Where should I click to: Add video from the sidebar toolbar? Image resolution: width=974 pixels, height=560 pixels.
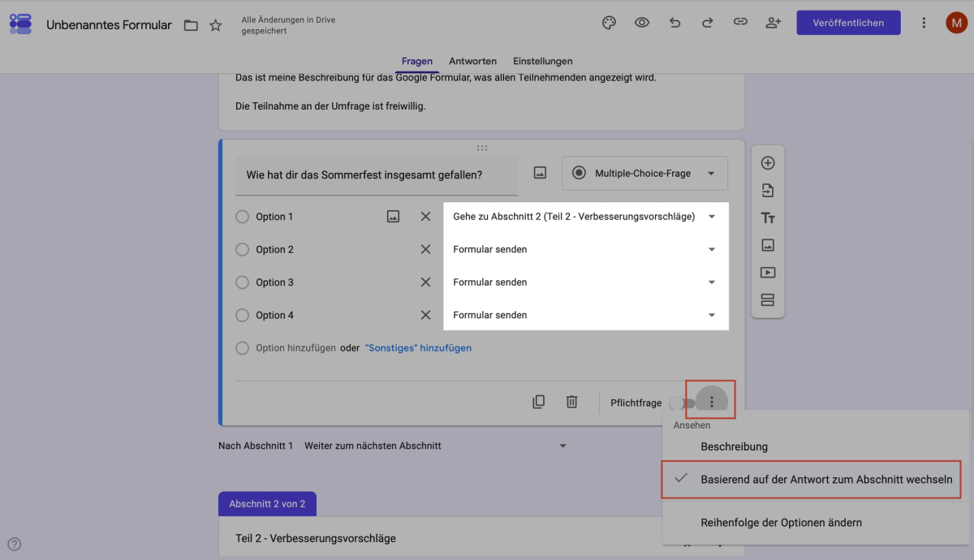pos(768,273)
